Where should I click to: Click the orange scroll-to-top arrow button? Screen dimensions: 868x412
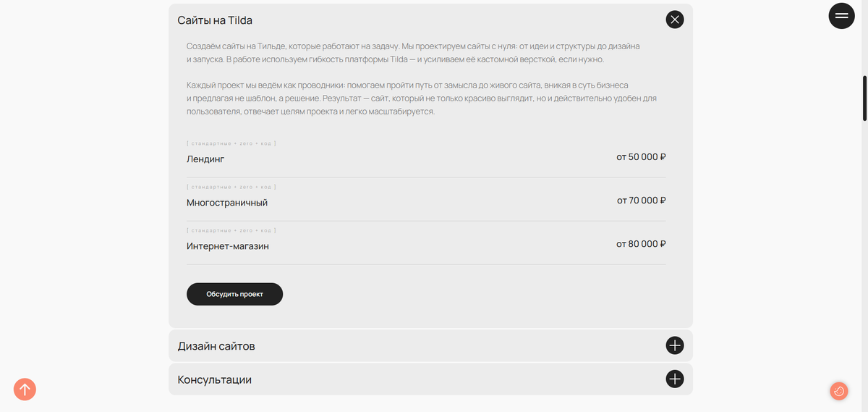coord(25,390)
